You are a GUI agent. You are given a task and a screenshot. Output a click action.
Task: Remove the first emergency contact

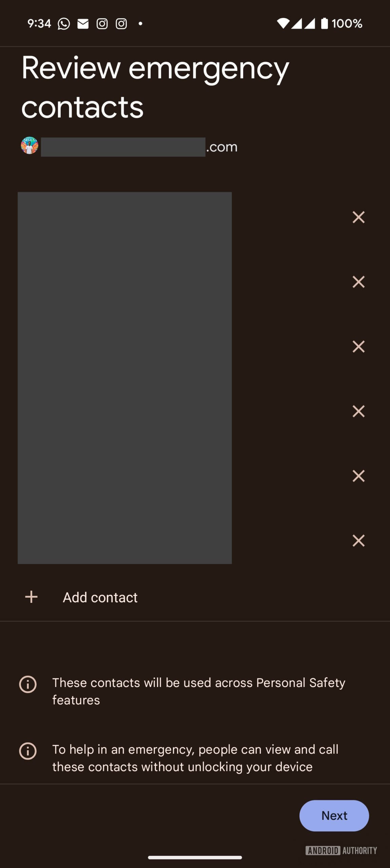point(358,217)
